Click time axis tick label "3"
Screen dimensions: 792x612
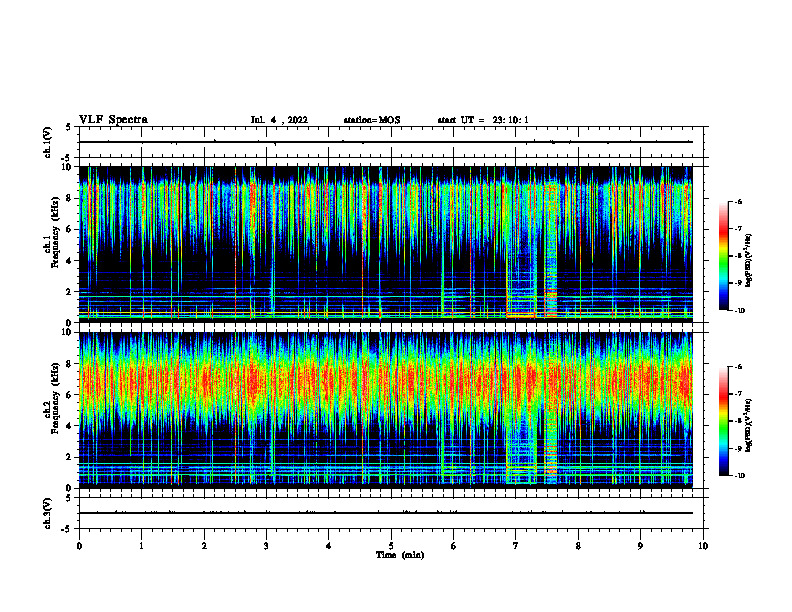click(266, 546)
